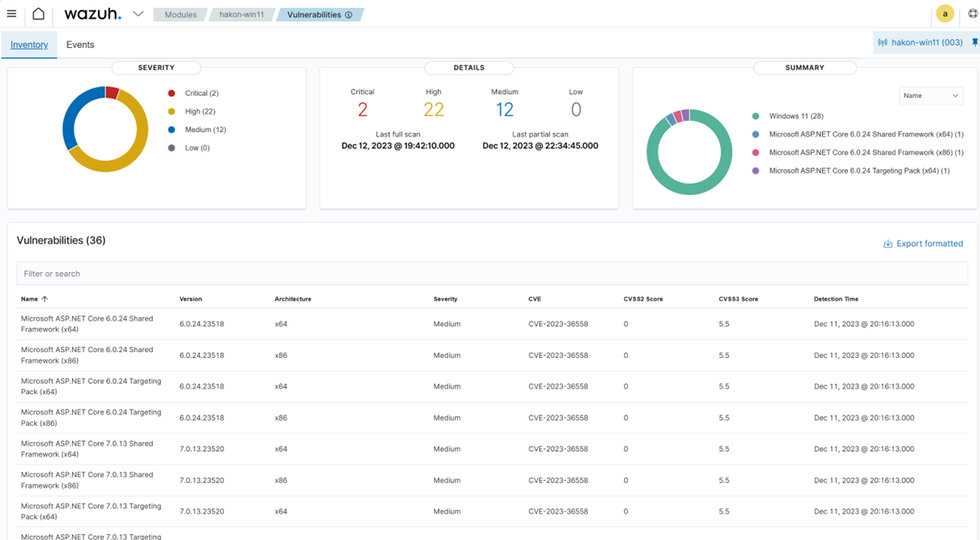
Task: Sort by the Severity column header
Action: [445, 299]
